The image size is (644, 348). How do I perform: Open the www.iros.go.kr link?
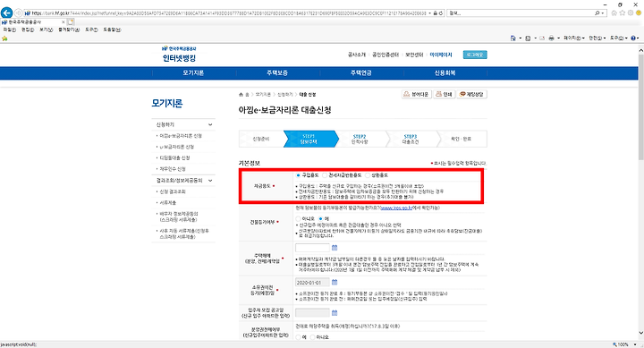click(396, 208)
